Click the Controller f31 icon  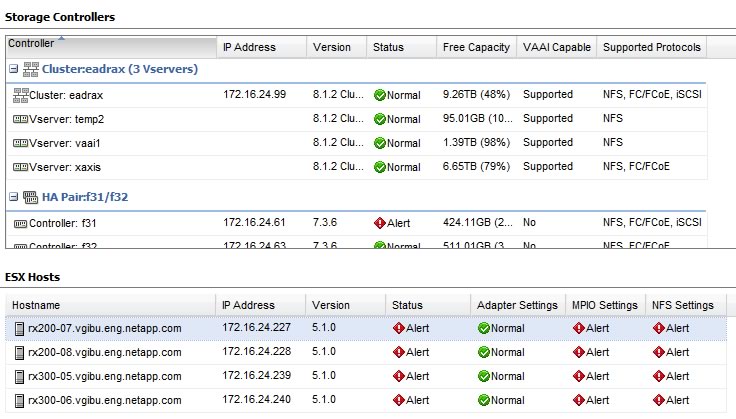click(x=20, y=223)
